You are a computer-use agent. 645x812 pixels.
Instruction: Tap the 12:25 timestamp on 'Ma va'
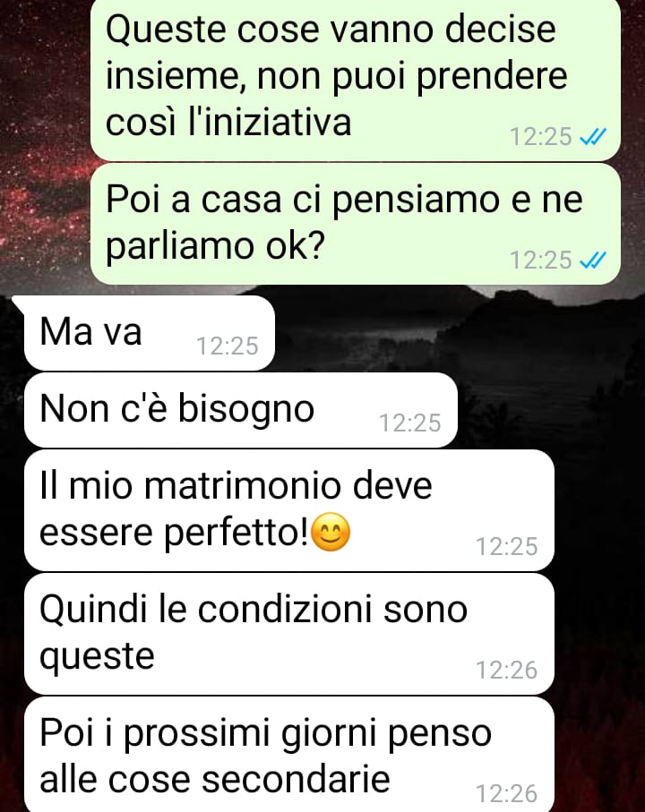click(228, 346)
